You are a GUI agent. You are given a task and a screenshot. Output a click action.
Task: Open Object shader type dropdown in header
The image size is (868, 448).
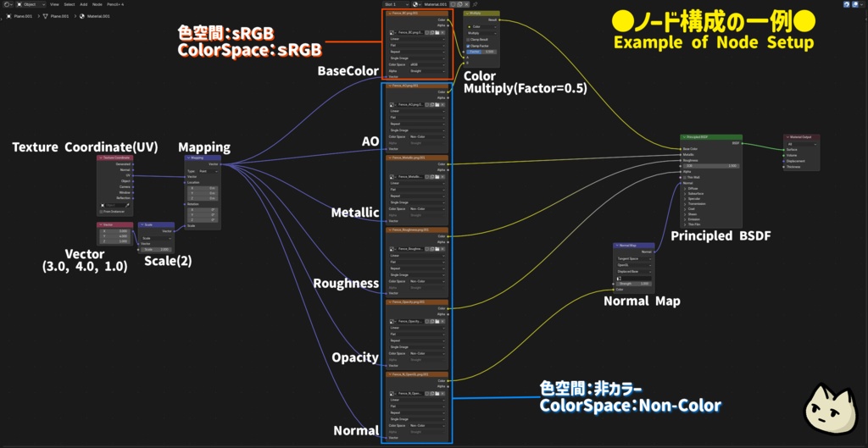[31, 4]
